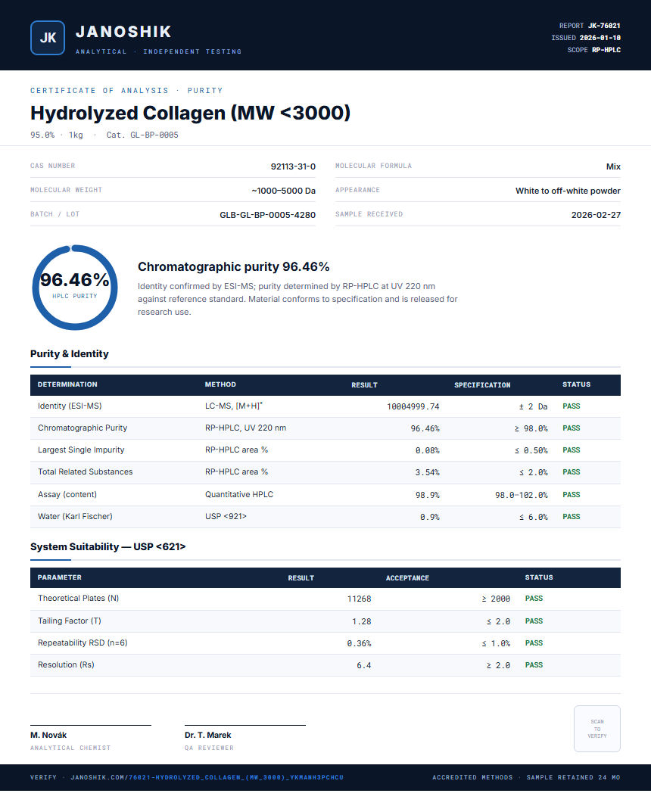Click reviewer name Dr. T. Marek

click(x=207, y=735)
